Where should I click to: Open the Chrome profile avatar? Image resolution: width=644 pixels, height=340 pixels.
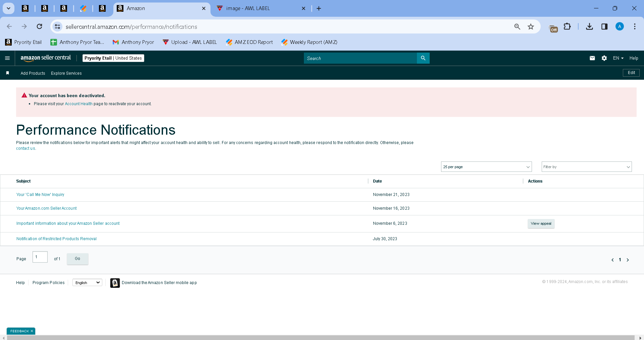[620, 26]
